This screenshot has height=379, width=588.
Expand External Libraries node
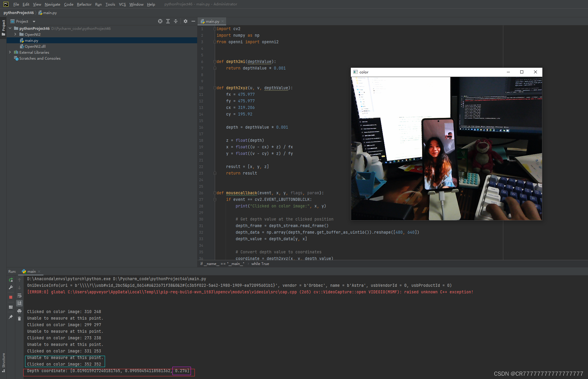(x=10, y=52)
